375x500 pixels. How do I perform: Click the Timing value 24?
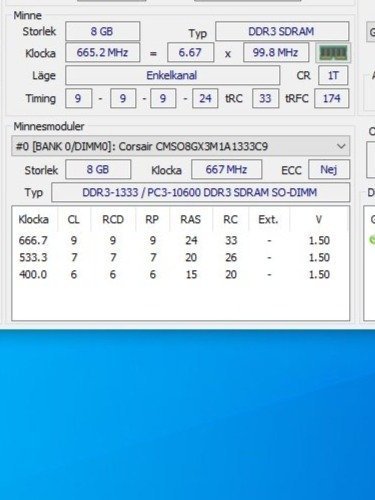coord(205,98)
